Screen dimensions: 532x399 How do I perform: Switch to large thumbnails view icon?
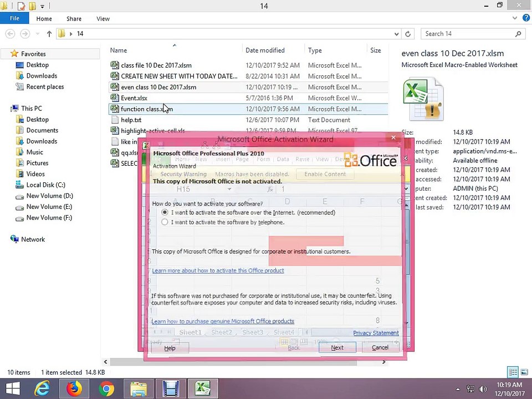pos(524,372)
